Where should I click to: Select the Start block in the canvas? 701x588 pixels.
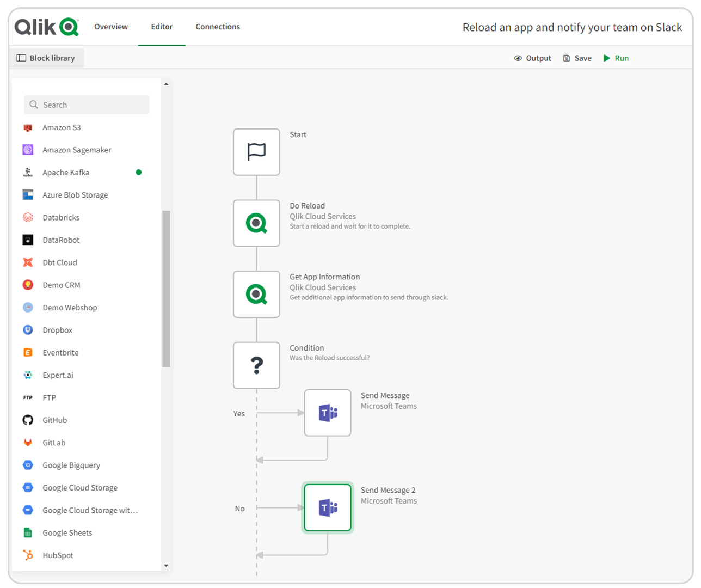(x=256, y=152)
